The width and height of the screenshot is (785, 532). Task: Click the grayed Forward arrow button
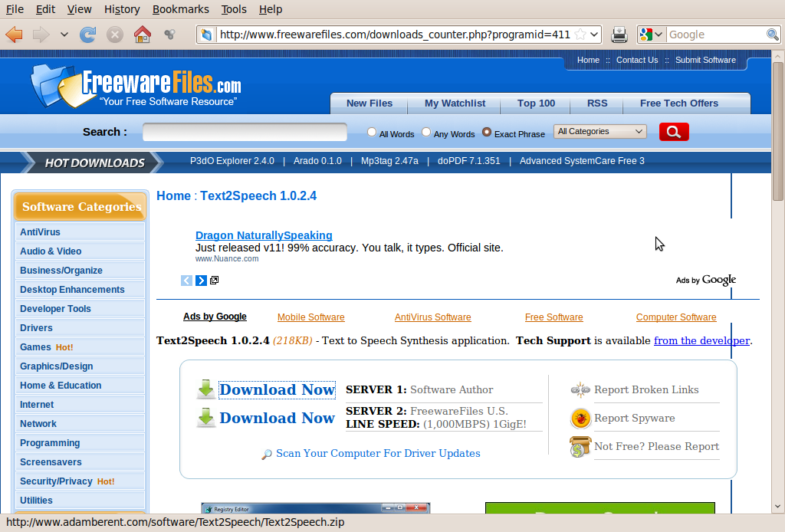tap(41, 34)
